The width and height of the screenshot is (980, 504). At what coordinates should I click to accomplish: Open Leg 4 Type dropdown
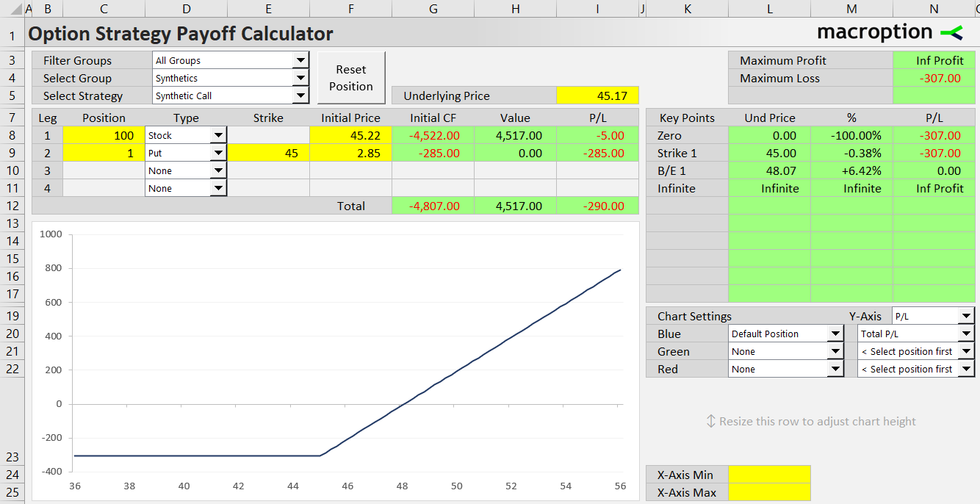pyautogui.click(x=218, y=188)
